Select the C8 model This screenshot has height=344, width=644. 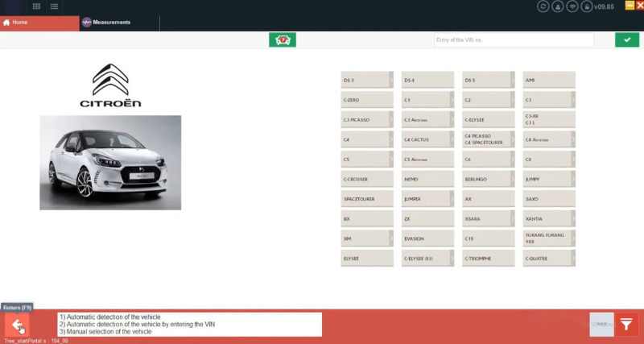[x=549, y=159]
